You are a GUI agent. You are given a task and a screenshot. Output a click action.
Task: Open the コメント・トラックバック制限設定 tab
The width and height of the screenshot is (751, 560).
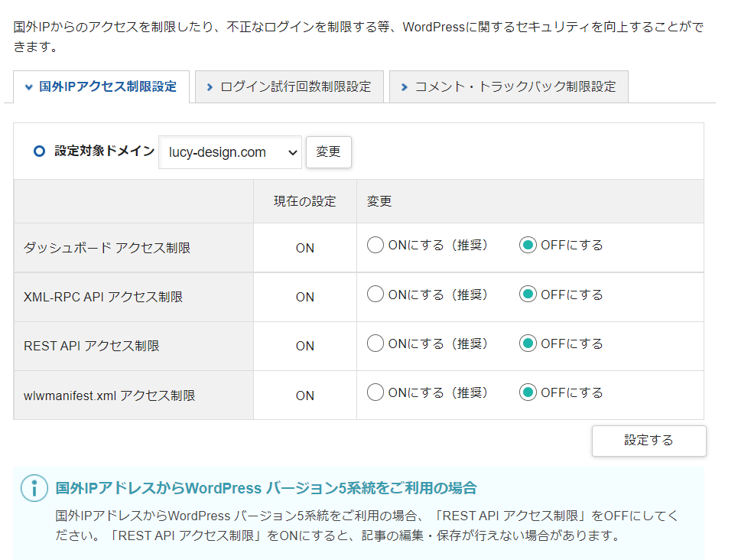tap(515, 87)
